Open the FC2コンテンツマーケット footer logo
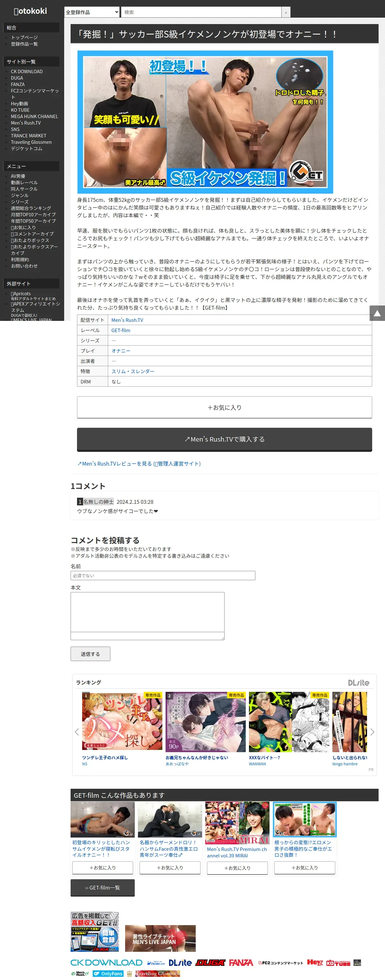385x980 pixels. click(280, 963)
